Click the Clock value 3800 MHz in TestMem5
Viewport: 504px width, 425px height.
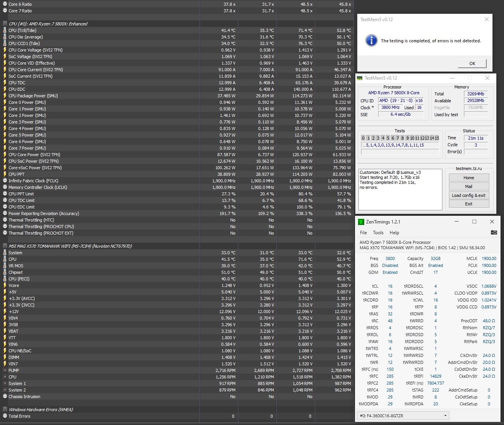[390, 108]
